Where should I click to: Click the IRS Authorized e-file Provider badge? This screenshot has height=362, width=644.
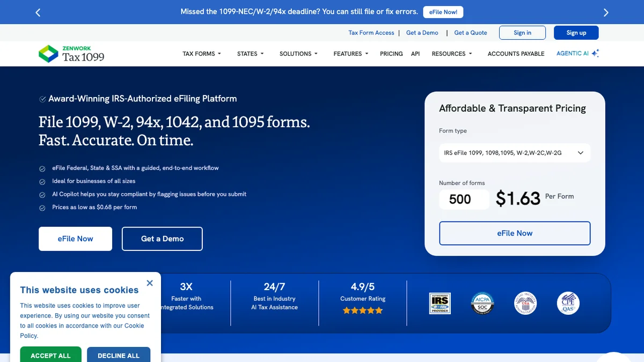tap(440, 303)
